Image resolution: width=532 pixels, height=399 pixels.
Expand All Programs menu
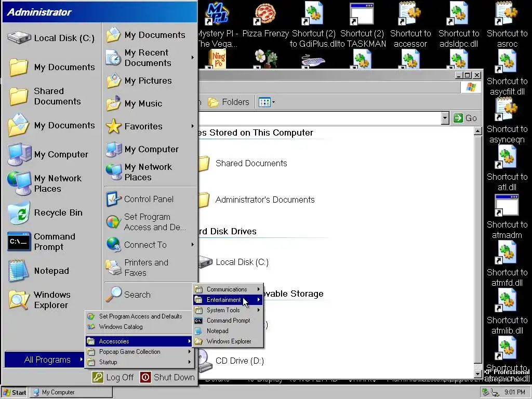pyautogui.click(x=44, y=360)
